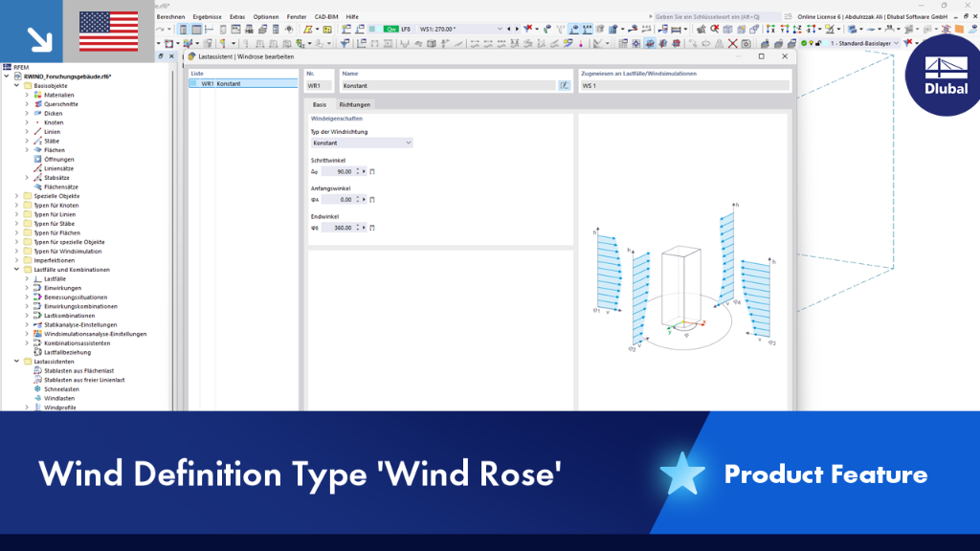Select Bemessungssituationen tree item
This screenshot has width=980, height=551.
(x=75, y=298)
